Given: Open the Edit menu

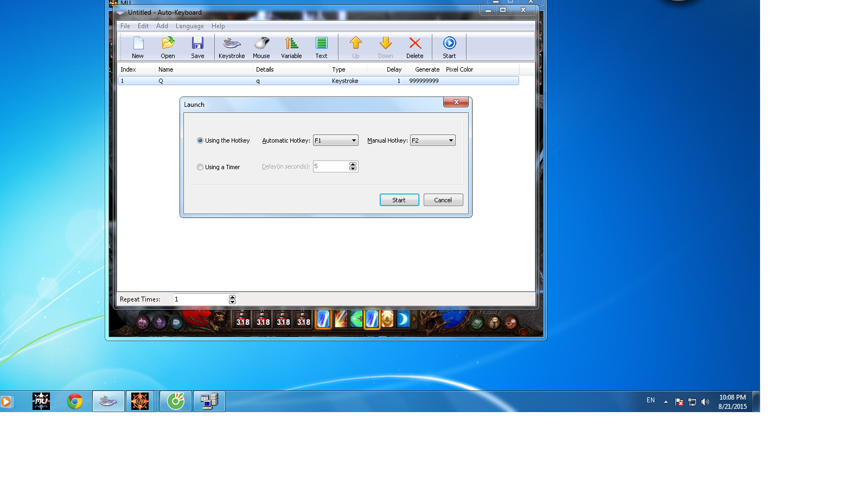Looking at the screenshot, I should click(143, 26).
